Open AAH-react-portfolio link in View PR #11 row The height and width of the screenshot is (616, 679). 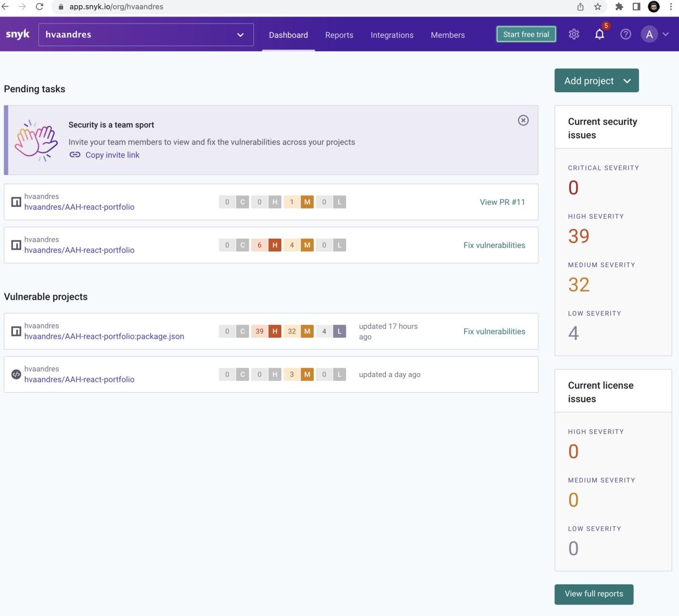[79, 207]
